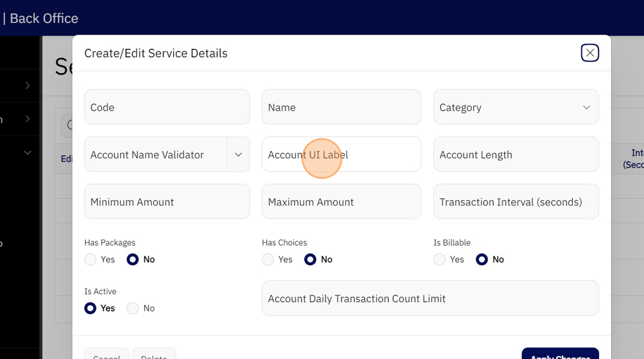Click Account Daily Transaction Count Limit field
The height and width of the screenshot is (359, 644).
[x=430, y=299]
